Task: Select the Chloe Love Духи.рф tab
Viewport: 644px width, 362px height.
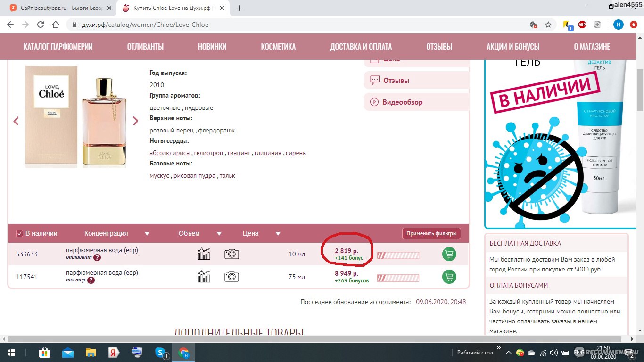Action: click(173, 8)
